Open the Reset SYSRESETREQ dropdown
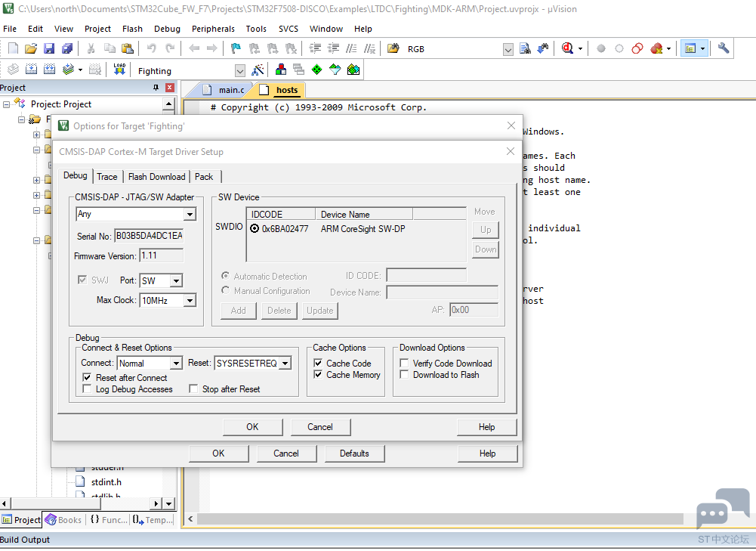756x551 pixels. coord(285,364)
